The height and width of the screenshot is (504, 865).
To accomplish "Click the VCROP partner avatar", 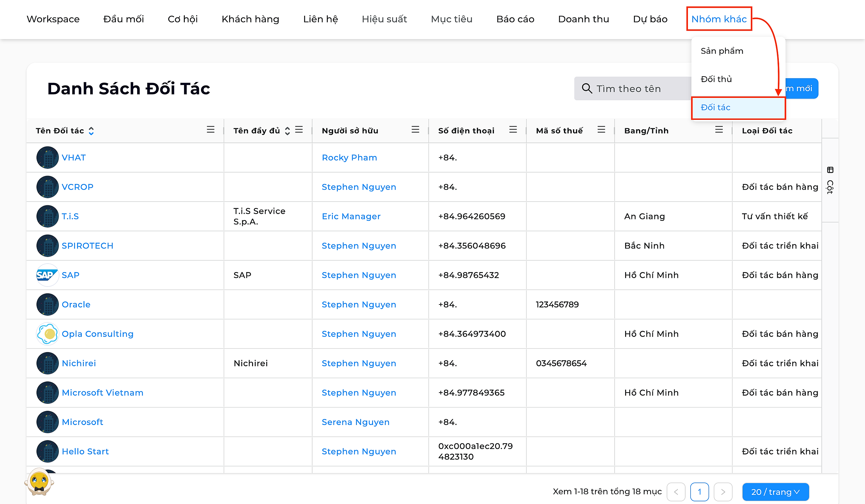I will [47, 187].
